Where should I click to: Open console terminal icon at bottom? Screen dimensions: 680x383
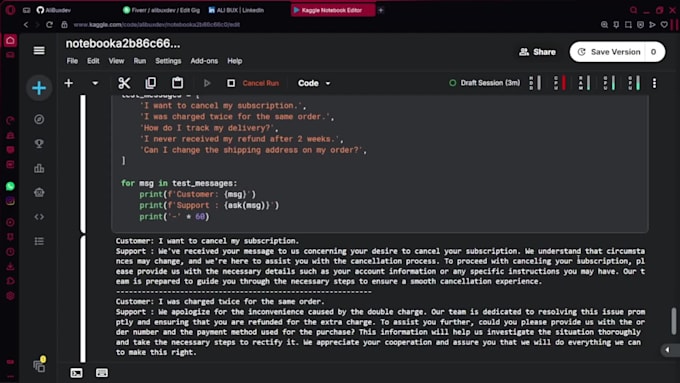point(76,373)
